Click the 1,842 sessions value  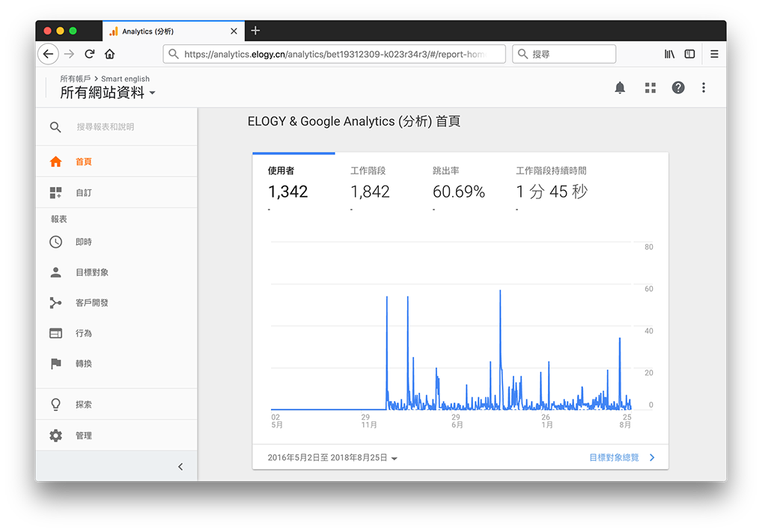(x=370, y=192)
